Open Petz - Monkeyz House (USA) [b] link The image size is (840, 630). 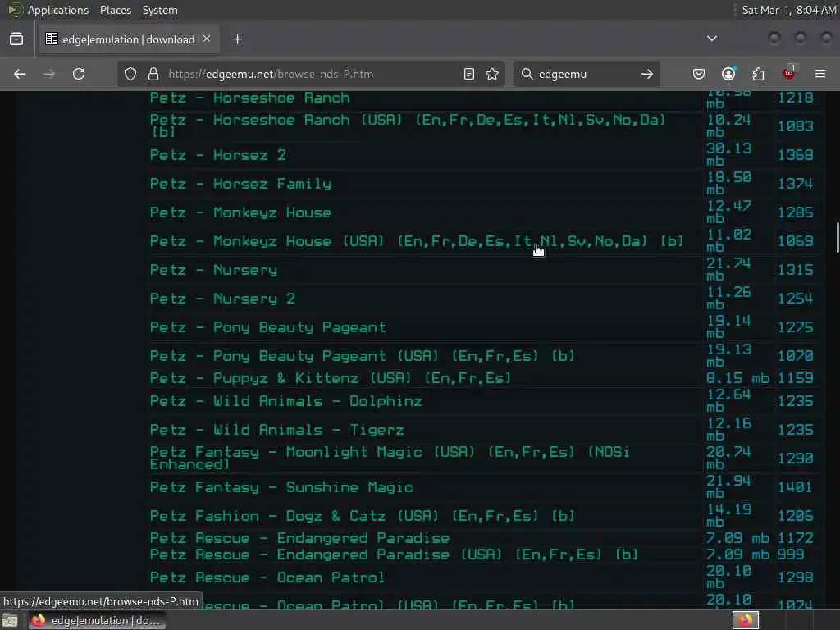[416, 242]
